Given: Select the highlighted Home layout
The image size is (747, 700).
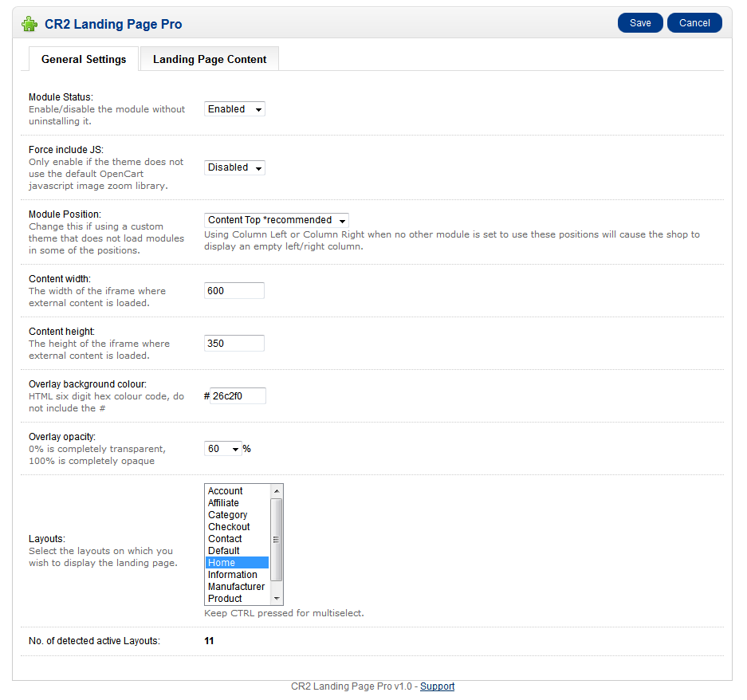Looking at the screenshot, I should (x=238, y=563).
